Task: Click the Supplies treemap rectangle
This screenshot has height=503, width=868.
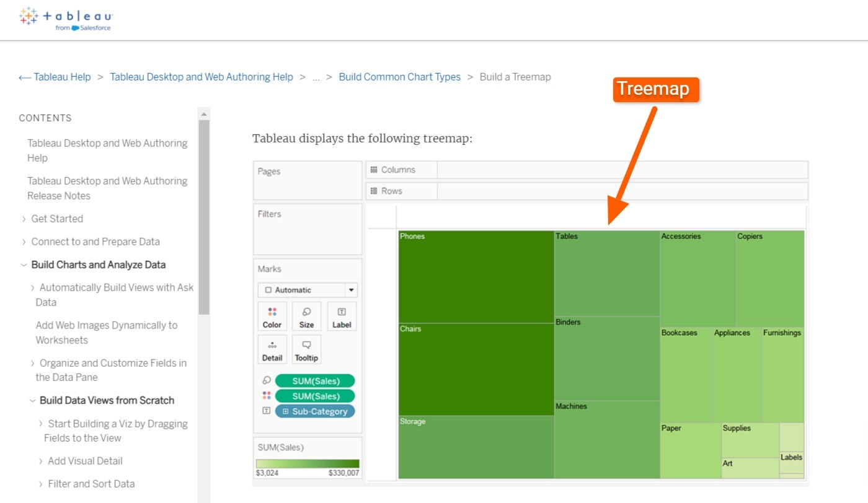Action: coord(750,440)
